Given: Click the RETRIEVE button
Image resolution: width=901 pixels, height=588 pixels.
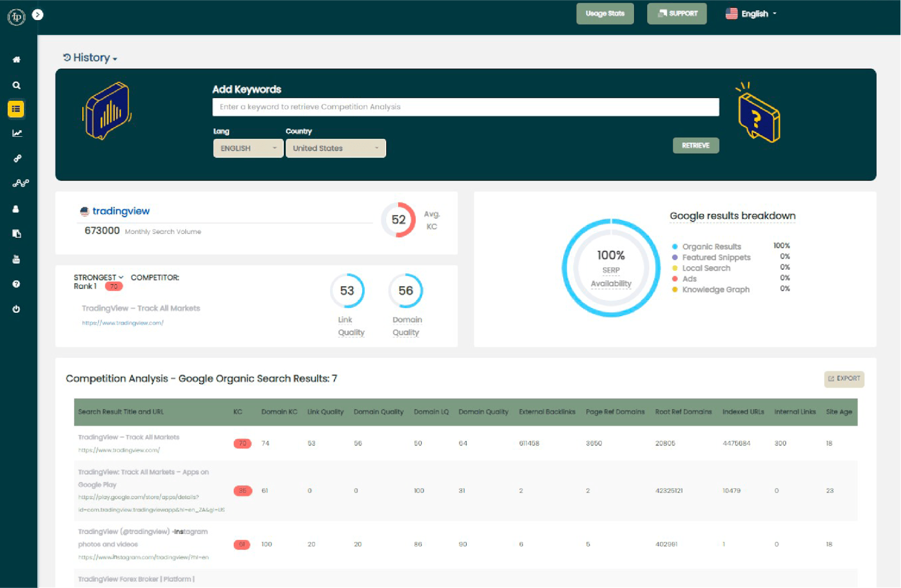Looking at the screenshot, I should click(695, 145).
